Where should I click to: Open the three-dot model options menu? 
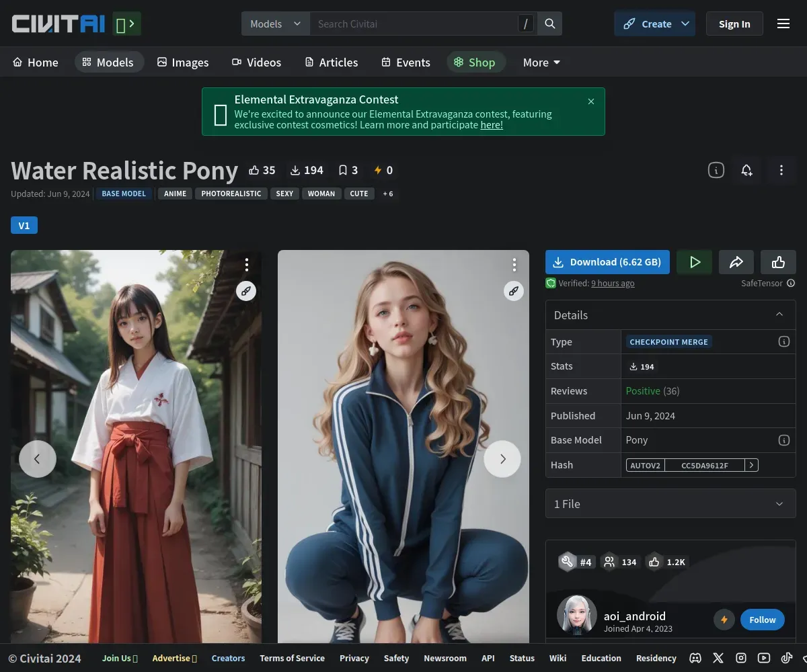point(781,170)
